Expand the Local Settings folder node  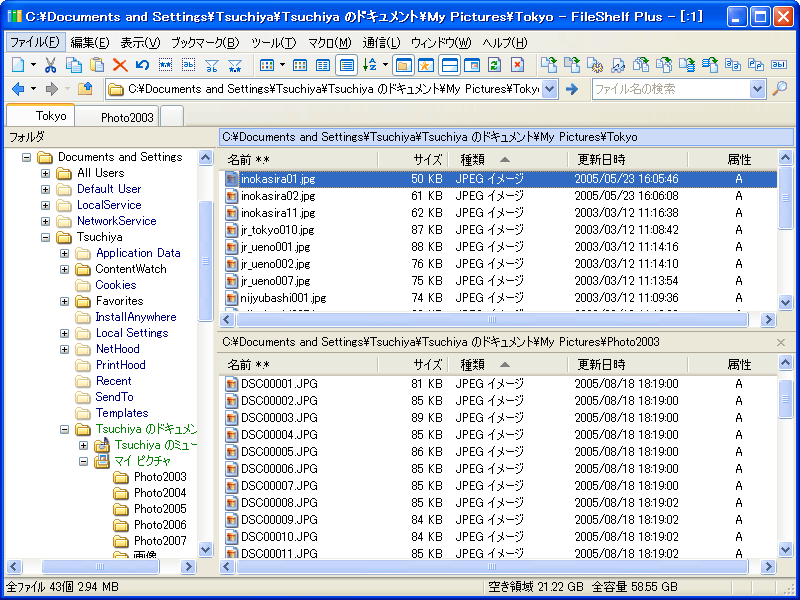point(64,334)
